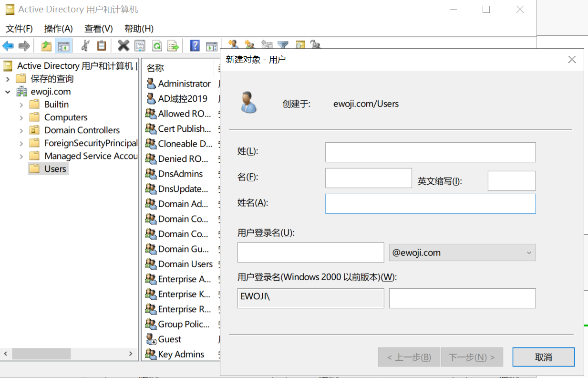Screen dimensions: 588x378
Task: Click the 英文缩写(I) input field
Action: coord(512,181)
